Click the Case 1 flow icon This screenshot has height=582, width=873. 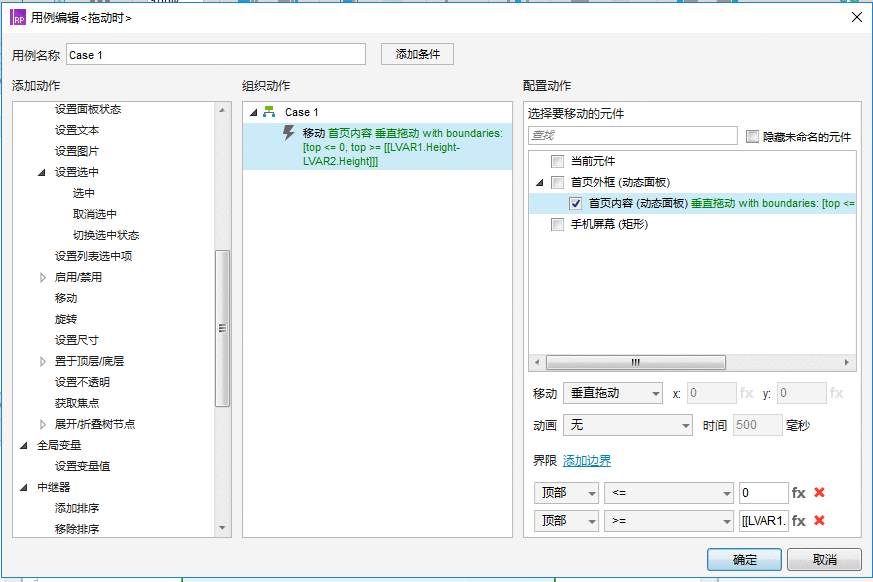[x=269, y=112]
